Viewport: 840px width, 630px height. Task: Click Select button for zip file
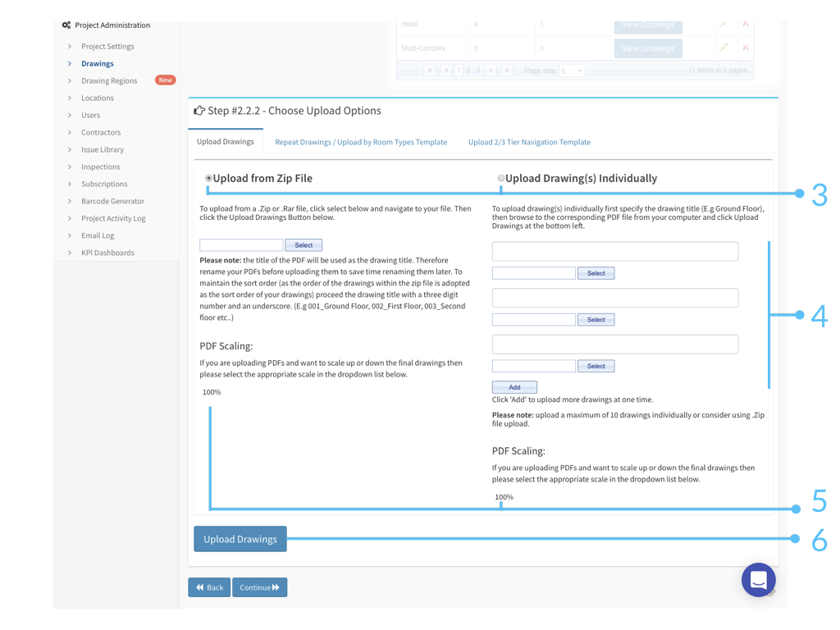point(304,244)
